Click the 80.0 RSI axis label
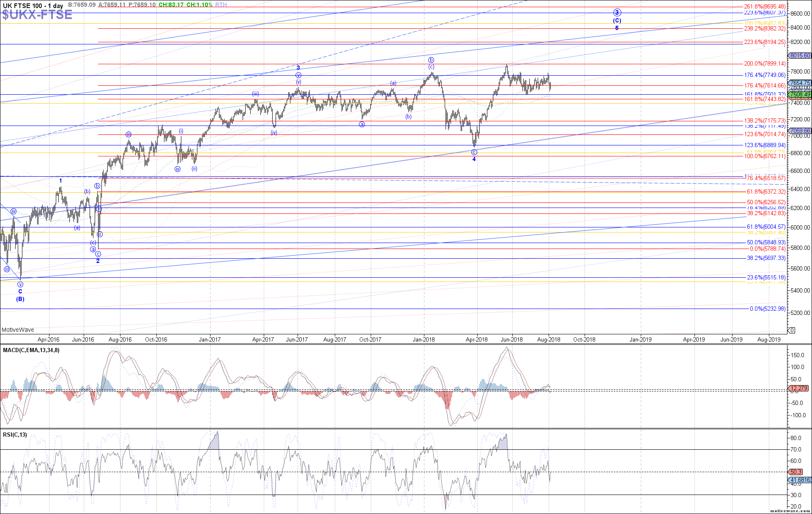 click(796, 438)
